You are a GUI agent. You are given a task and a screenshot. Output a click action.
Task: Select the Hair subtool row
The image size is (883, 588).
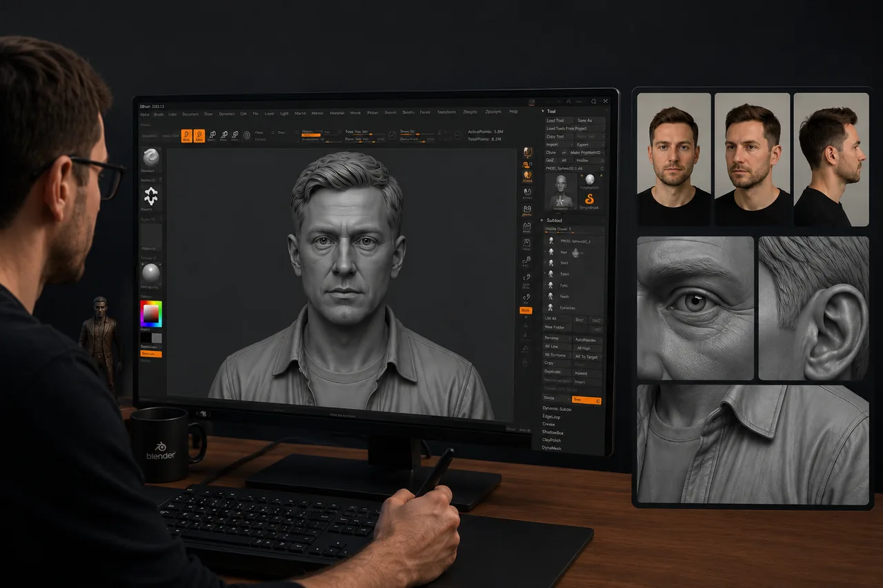(x=573, y=252)
